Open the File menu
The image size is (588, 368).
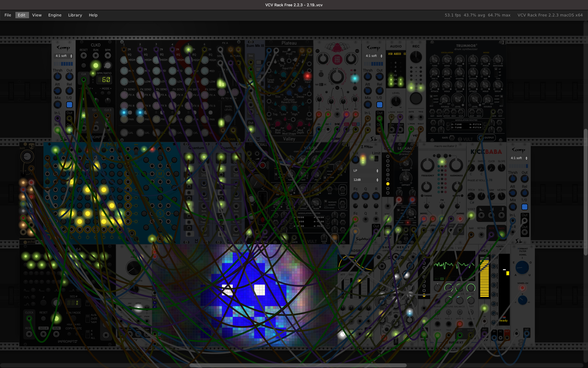point(8,15)
